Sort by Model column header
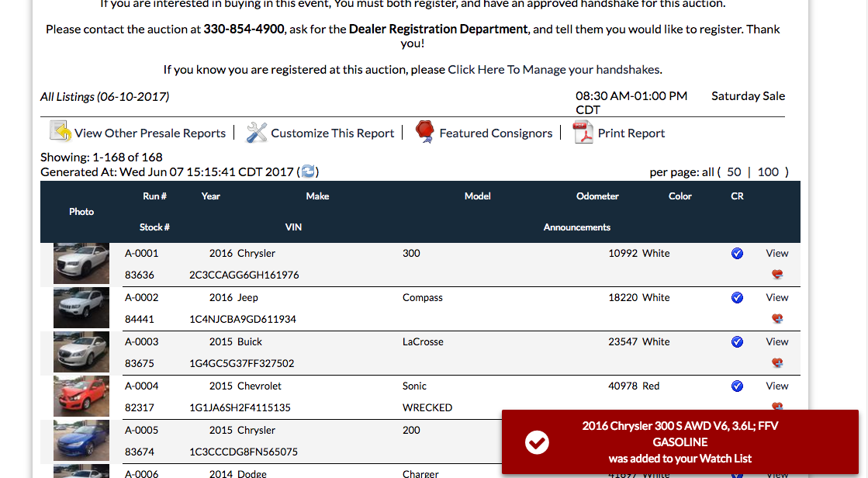Viewport: 868px width, 478px height. [477, 196]
